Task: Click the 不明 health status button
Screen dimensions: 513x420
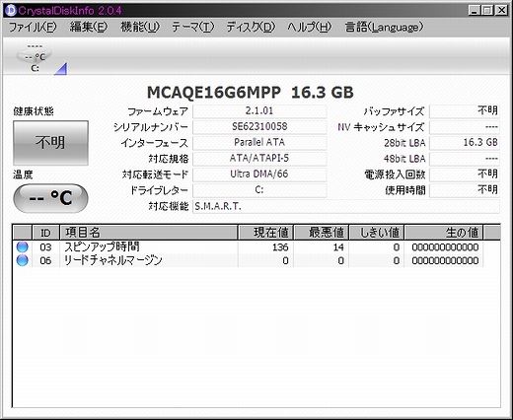Action: point(50,143)
